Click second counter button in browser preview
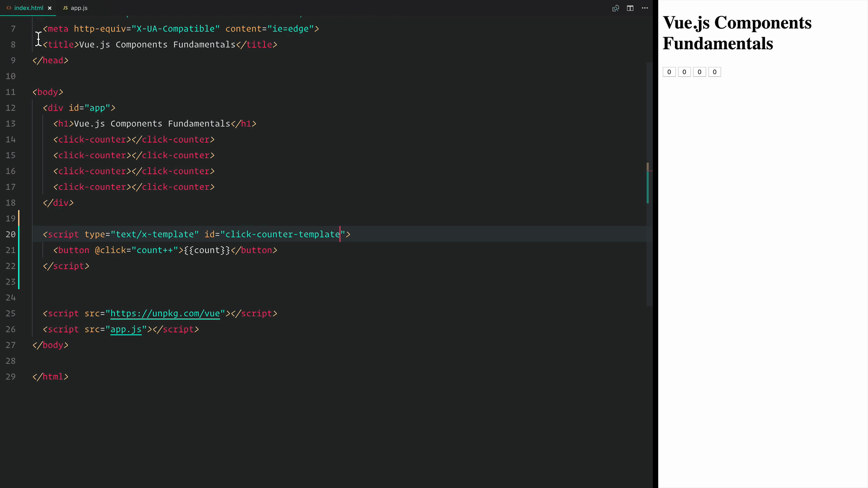Viewport: 868px width, 488px height. [x=684, y=72]
